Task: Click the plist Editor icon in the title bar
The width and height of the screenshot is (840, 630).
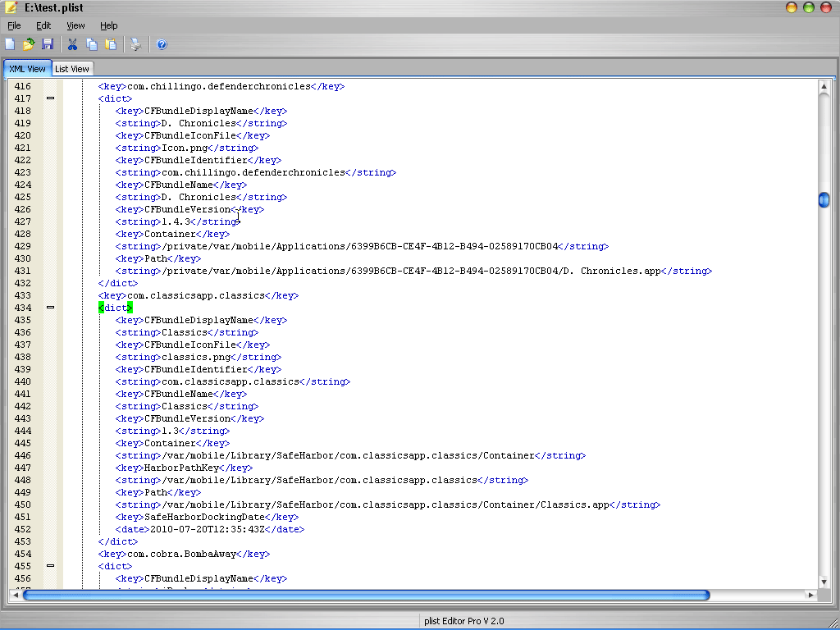Action: tap(11, 7)
